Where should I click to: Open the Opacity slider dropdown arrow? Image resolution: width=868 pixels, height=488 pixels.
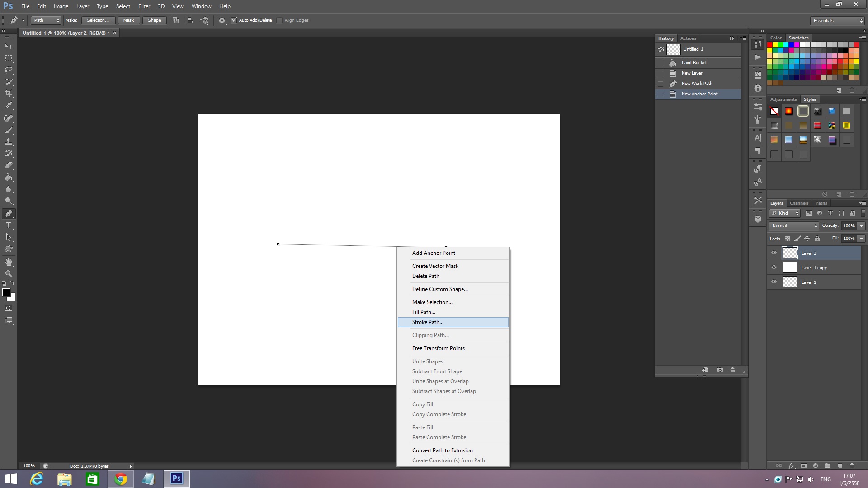[x=862, y=226]
